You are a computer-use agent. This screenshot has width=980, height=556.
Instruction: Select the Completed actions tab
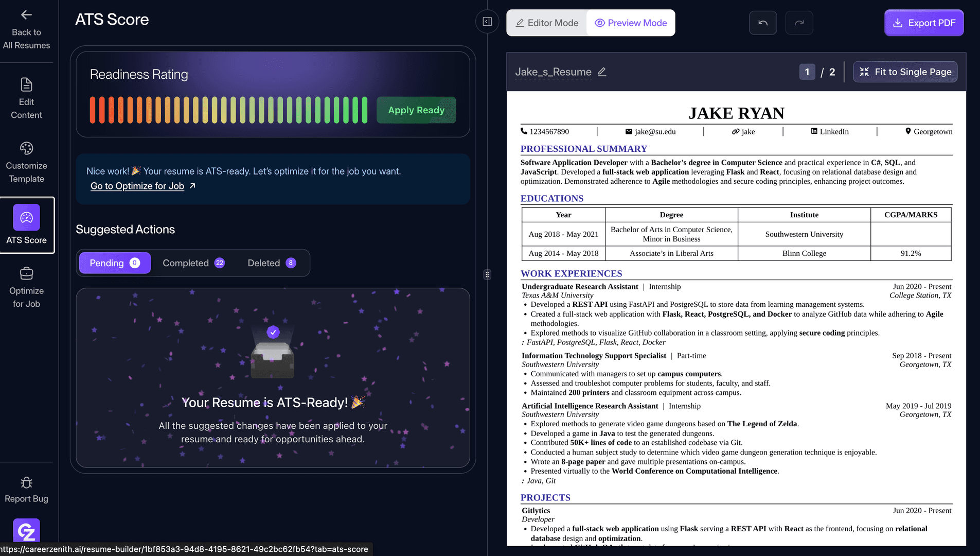193,263
